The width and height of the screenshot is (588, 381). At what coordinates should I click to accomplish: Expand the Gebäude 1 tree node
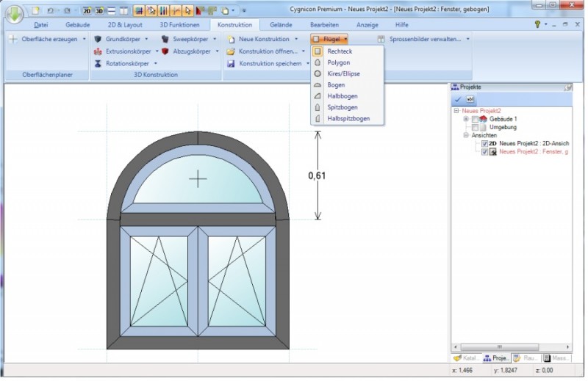(466, 119)
